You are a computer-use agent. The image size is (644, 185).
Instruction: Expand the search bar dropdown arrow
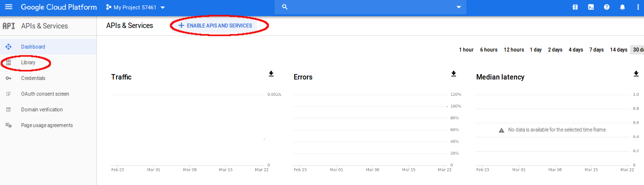(459, 7)
